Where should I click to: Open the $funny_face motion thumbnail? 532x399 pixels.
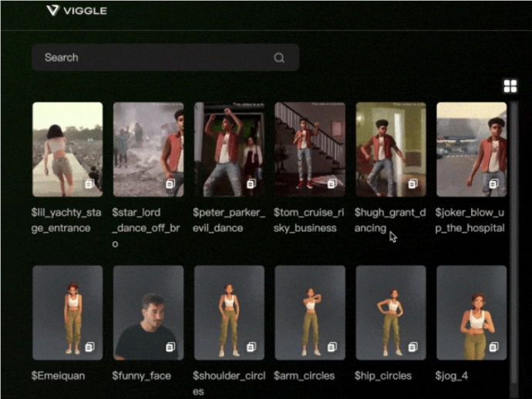coord(148,313)
